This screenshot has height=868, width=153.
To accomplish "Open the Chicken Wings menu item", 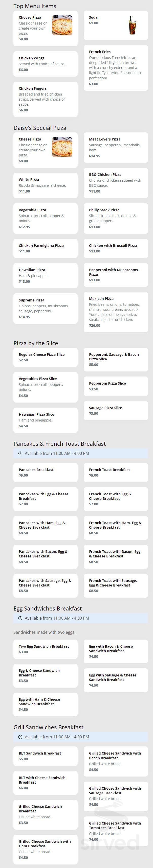I will click(46, 64).
